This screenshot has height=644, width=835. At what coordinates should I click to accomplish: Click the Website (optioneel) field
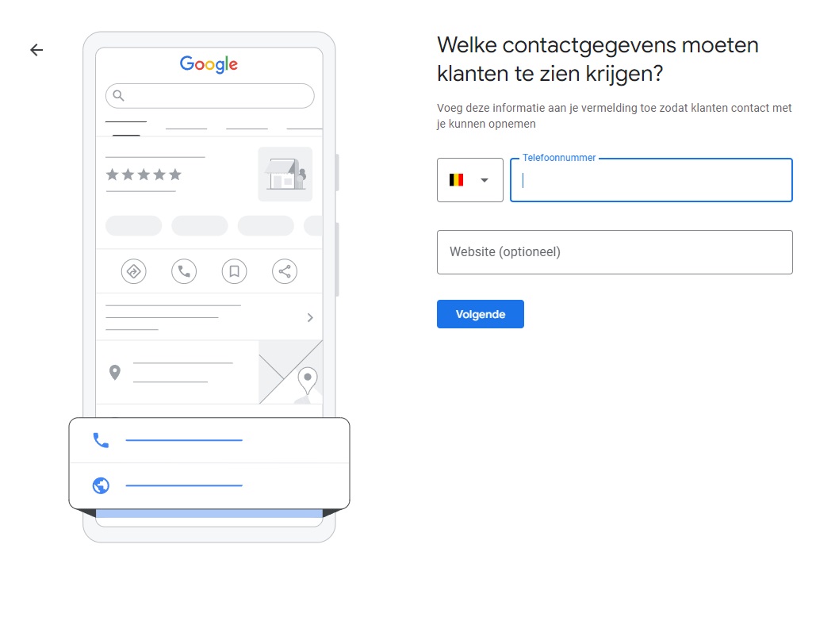615,251
